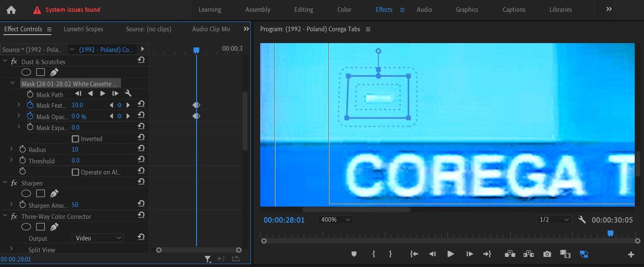Viewport: 644px width, 267px height.
Task: Expand the Threshold parameter
Action: pos(11,160)
